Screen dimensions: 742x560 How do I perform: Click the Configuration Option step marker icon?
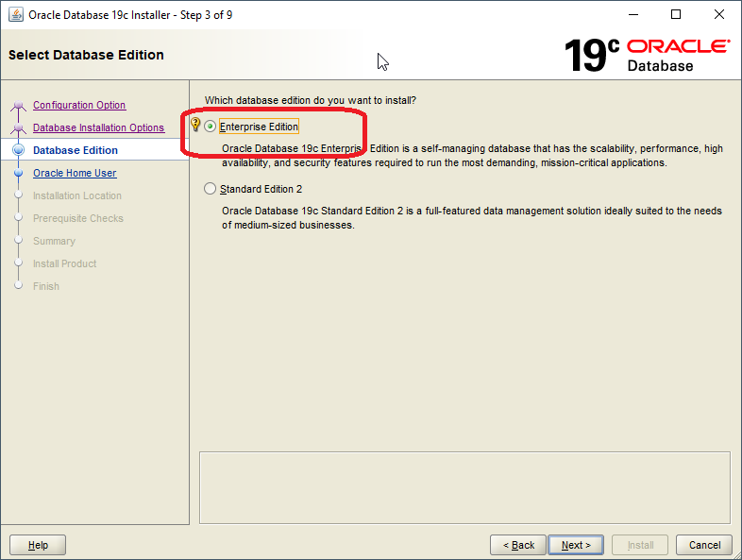(x=19, y=105)
